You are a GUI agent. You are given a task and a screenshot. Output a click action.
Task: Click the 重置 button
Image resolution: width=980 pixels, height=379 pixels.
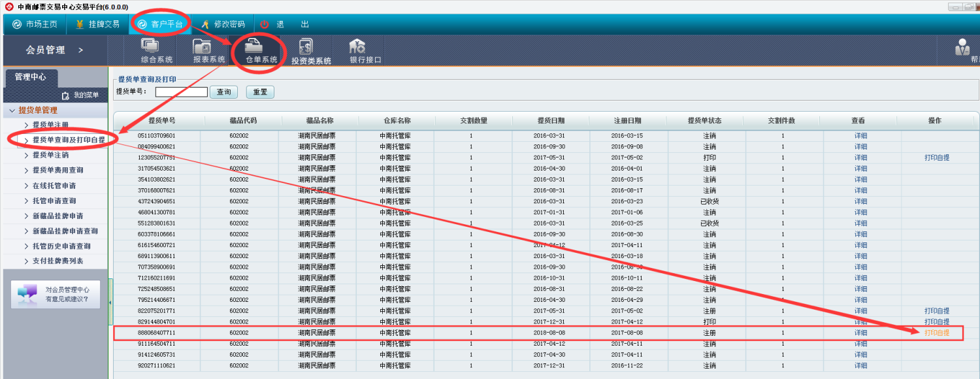click(x=260, y=92)
